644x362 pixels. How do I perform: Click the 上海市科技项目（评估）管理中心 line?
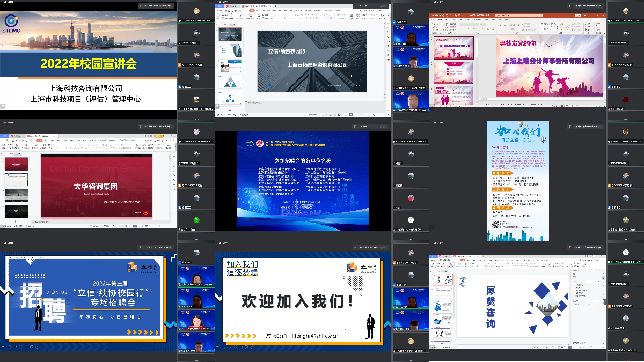(x=86, y=99)
